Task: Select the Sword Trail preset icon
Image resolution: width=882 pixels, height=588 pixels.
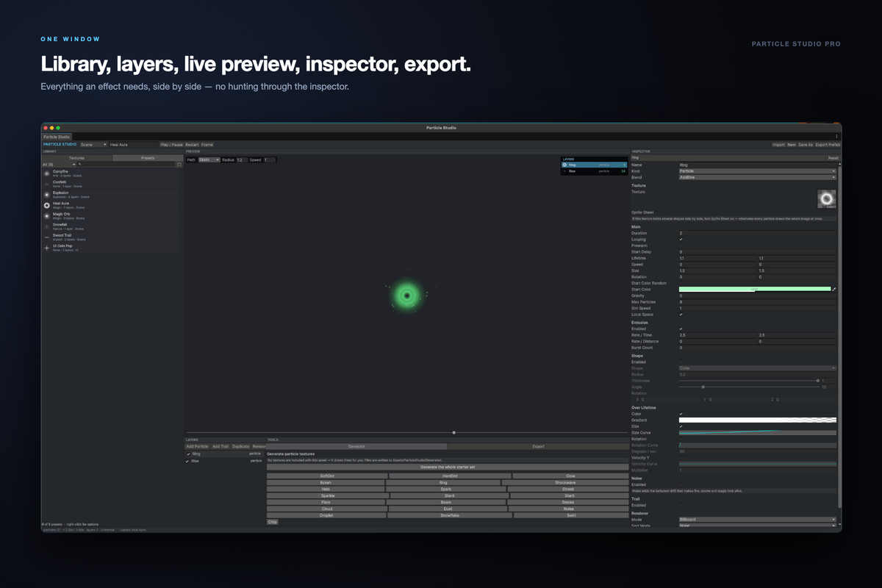Action: tap(47, 237)
